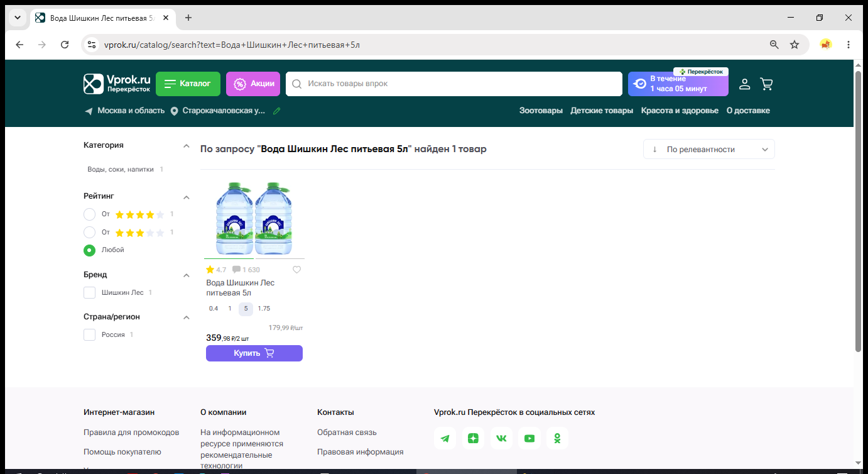Bookmark this page with the star icon
Image resolution: width=868 pixels, height=474 pixels.
coord(795,45)
